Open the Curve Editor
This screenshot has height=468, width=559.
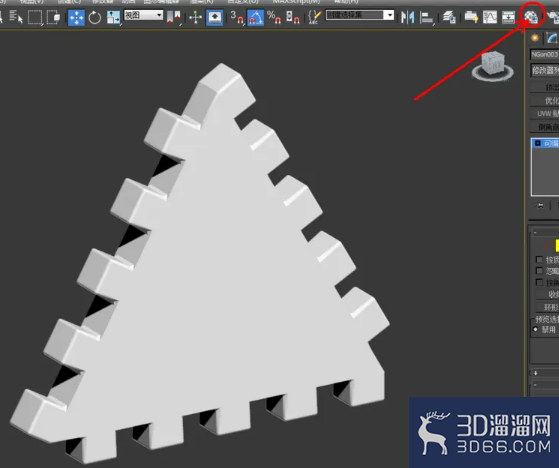(x=490, y=17)
